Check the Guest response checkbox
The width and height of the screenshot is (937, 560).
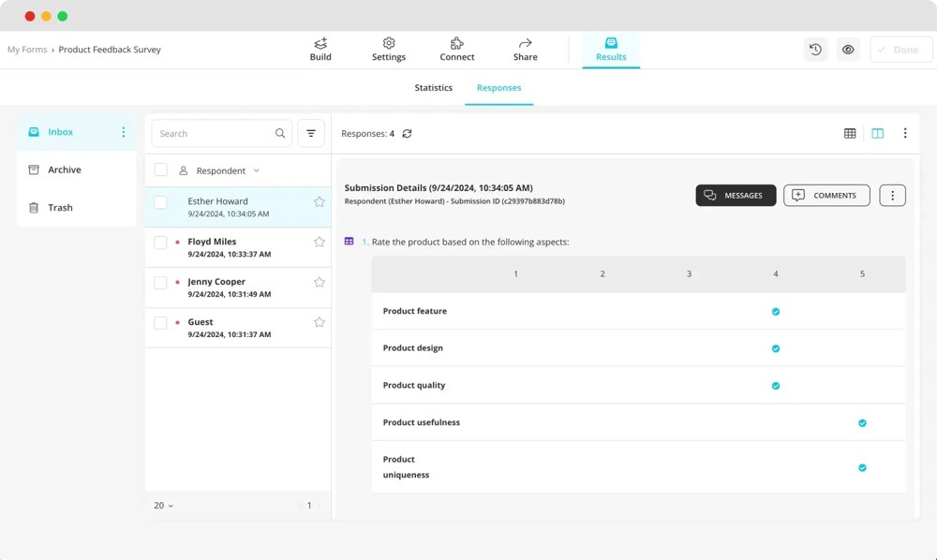[x=161, y=323]
